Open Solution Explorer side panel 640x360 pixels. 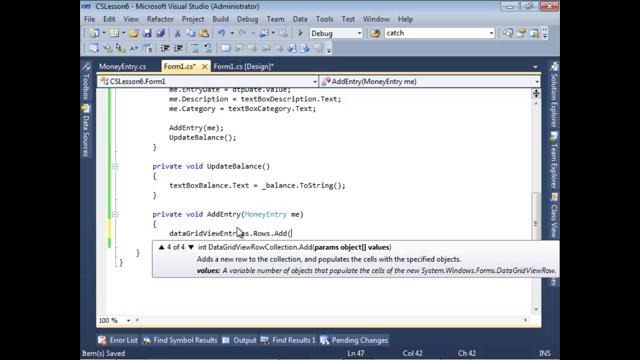coord(554,95)
